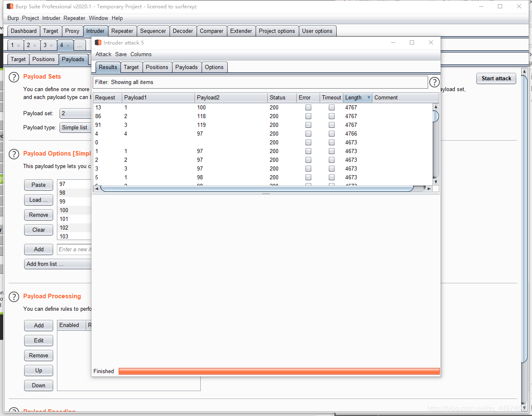The width and height of the screenshot is (532, 416).
Task: Tick Timeout checkbox for request 3
Action: pyautogui.click(x=331, y=168)
